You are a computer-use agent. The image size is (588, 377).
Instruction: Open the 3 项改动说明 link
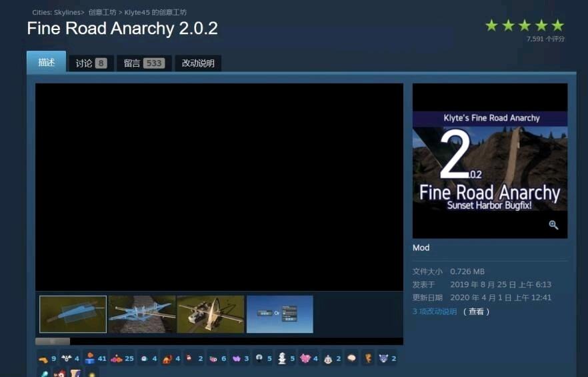(x=435, y=312)
